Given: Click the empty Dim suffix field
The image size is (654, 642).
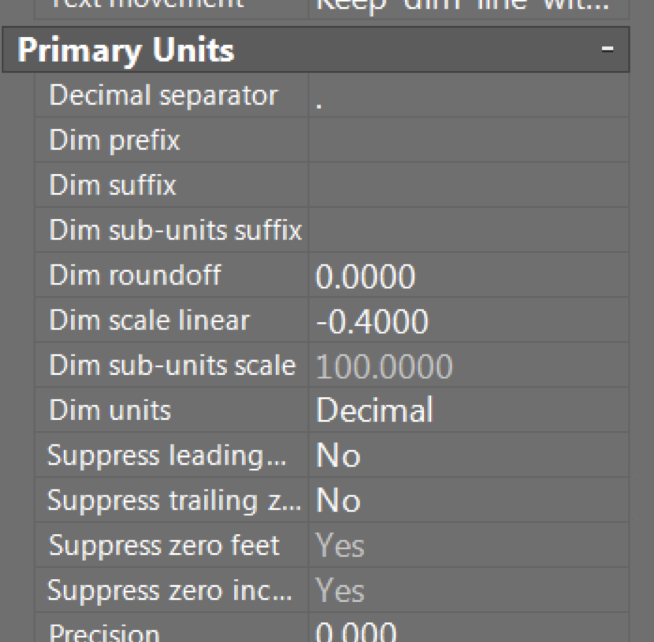Looking at the screenshot, I should point(468,186).
